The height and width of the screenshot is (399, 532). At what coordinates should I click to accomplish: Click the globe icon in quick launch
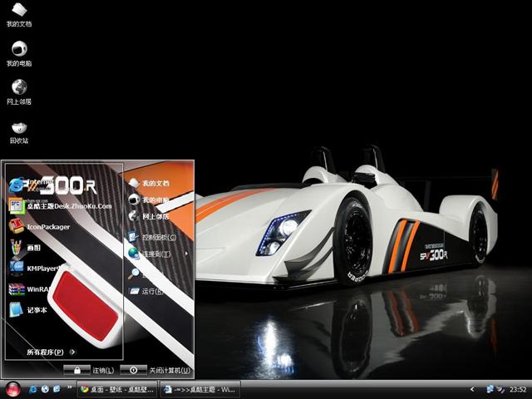[x=45, y=389]
